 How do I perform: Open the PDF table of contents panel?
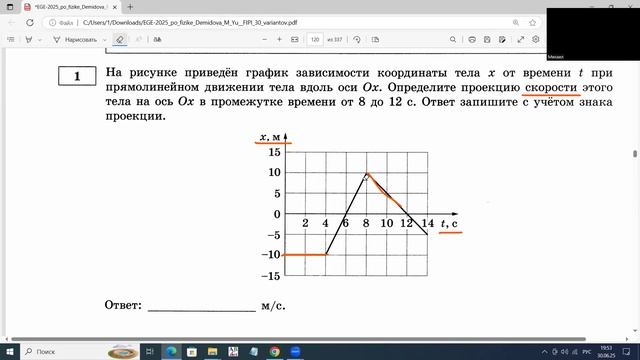(x=11, y=40)
